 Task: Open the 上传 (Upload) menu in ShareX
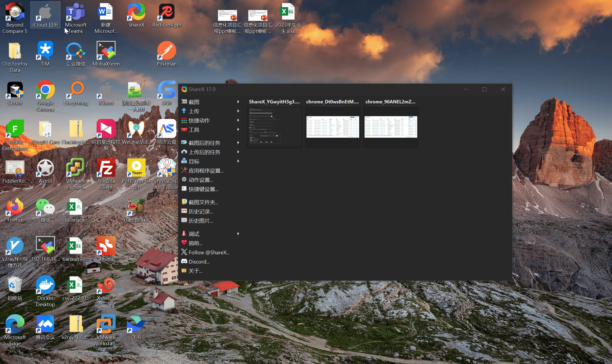pyautogui.click(x=210, y=111)
